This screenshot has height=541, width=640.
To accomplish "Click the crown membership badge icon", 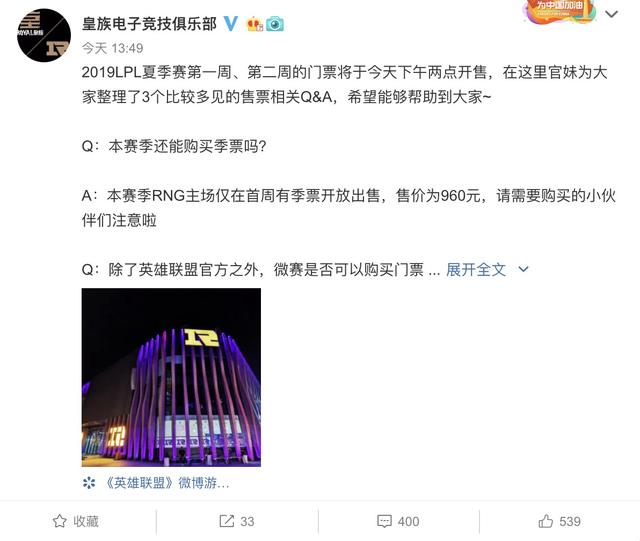I will click(254, 24).
